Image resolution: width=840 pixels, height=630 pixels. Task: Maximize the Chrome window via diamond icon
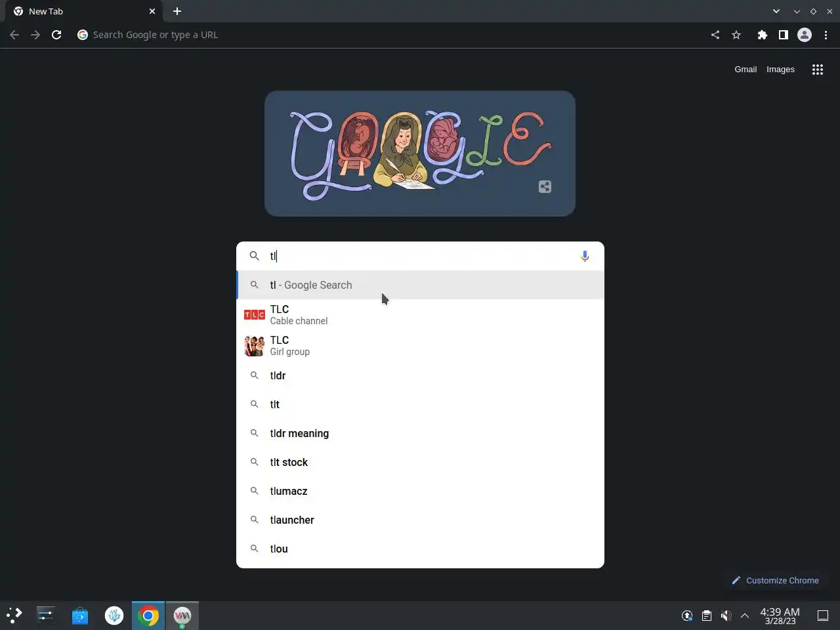point(813,11)
